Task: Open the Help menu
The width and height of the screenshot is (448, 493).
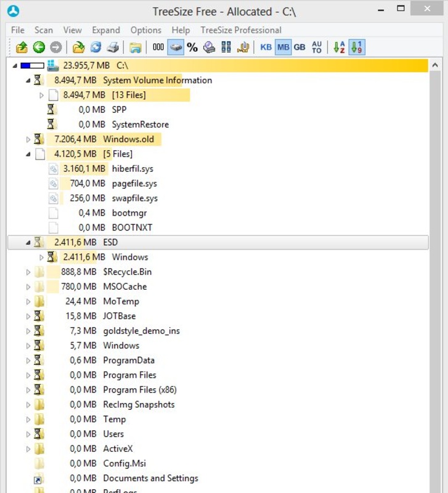Action: tap(181, 30)
